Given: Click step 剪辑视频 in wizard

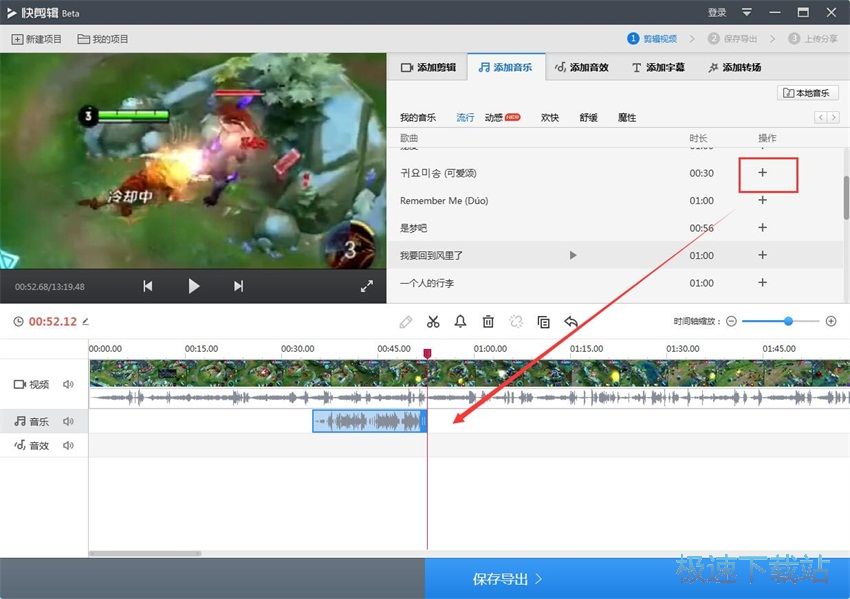Looking at the screenshot, I should pyautogui.click(x=652, y=38).
